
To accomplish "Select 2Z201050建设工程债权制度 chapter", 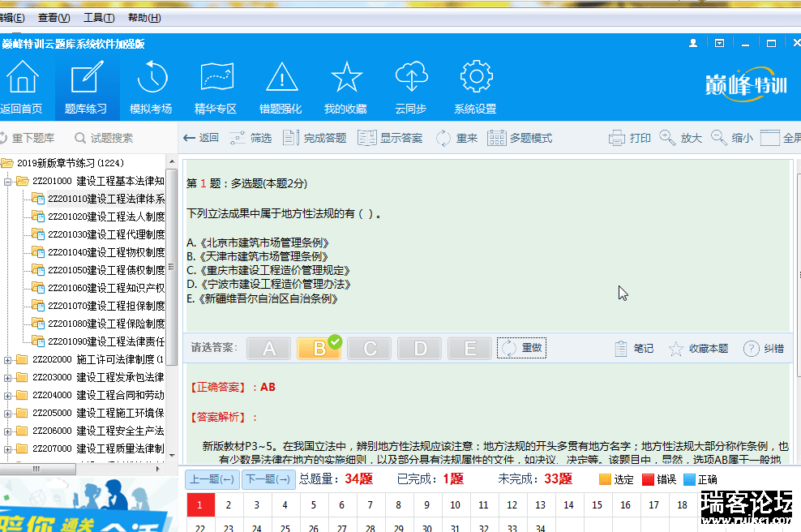I will tap(106, 270).
